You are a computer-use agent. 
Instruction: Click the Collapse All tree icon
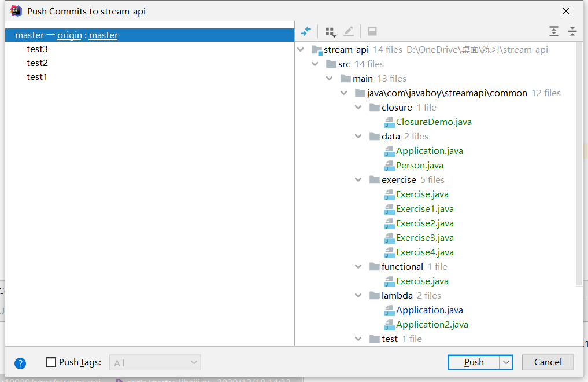point(572,31)
